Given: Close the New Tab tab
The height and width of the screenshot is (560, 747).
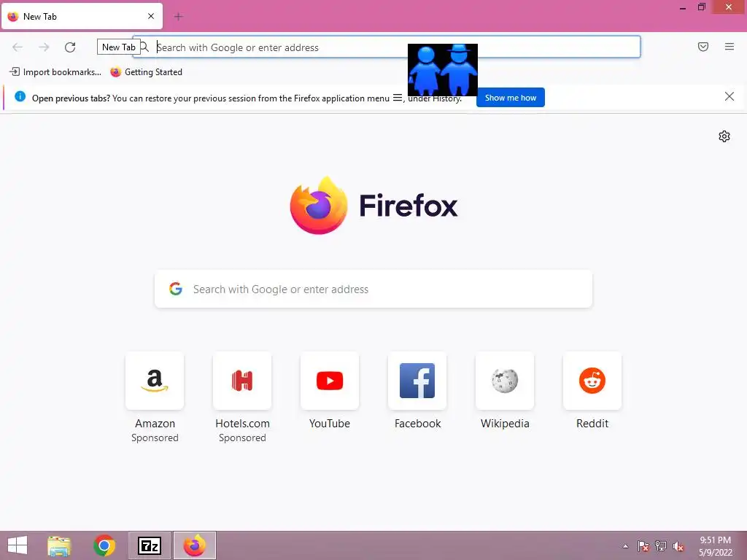Looking at the screenshot, I should pyautogui.click(x=151, y=16).
